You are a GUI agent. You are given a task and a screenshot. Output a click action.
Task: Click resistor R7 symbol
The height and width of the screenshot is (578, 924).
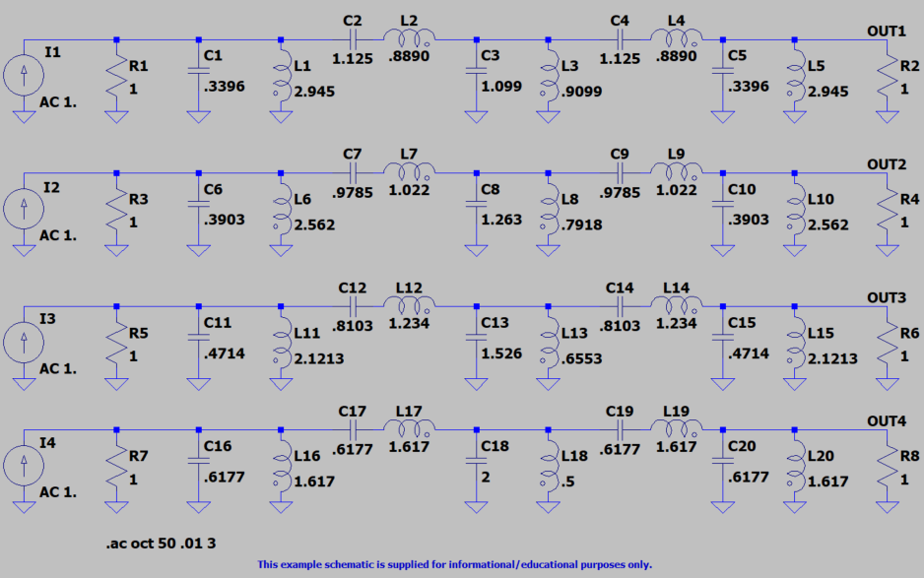click(x=116, y=466)
